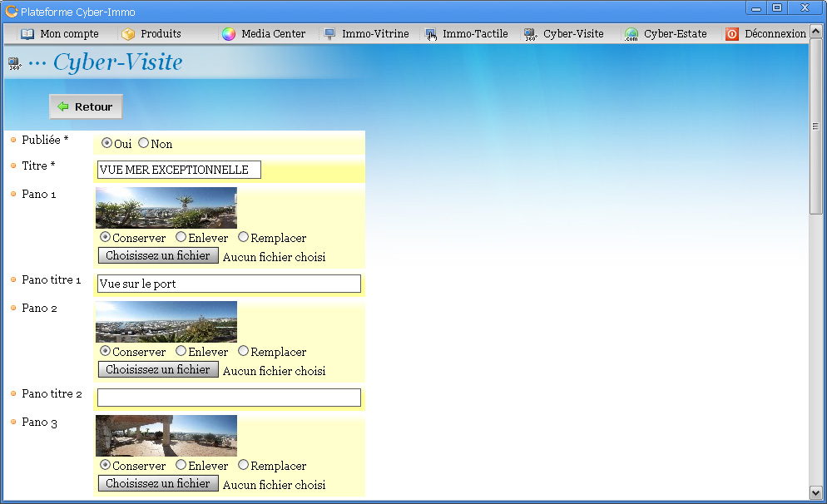The height and width of the screenshot is (504, 827).
Task: Click the Pano titre 1 label
Action: 51,280
